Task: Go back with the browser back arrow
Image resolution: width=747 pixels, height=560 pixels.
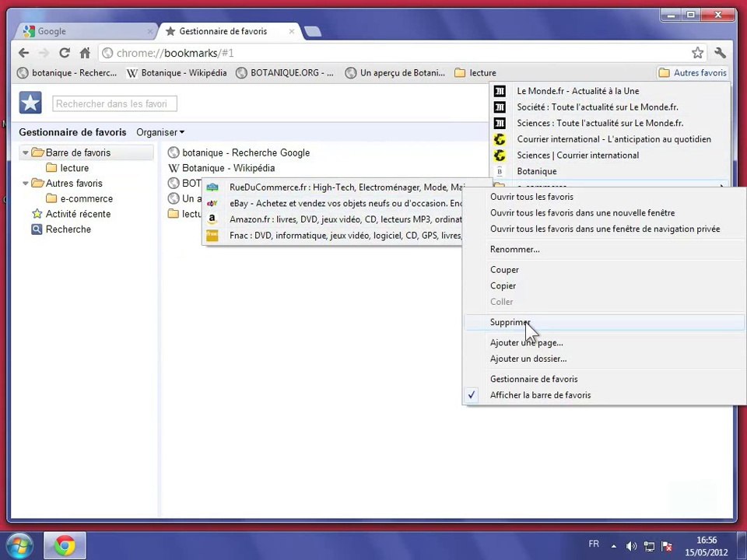Action: (x=24, y=53)
